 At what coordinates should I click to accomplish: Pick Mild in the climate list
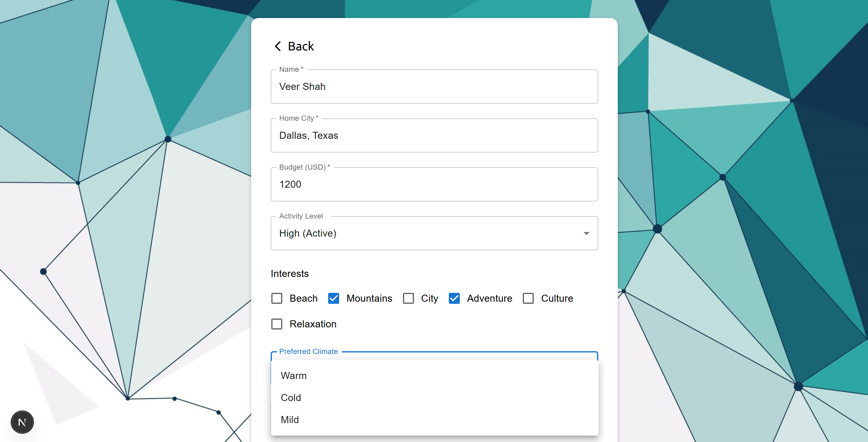pyautogui.click(x=290, y=419)
